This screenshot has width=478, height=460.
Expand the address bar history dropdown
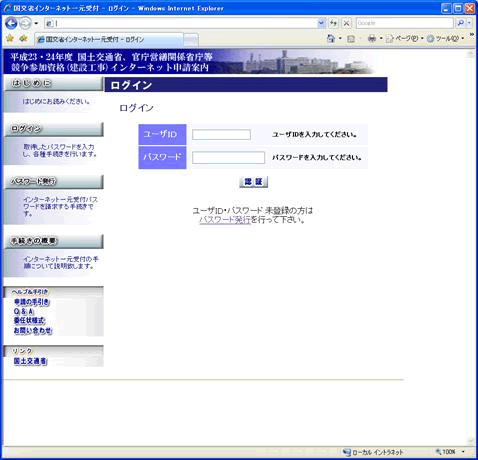321,23
